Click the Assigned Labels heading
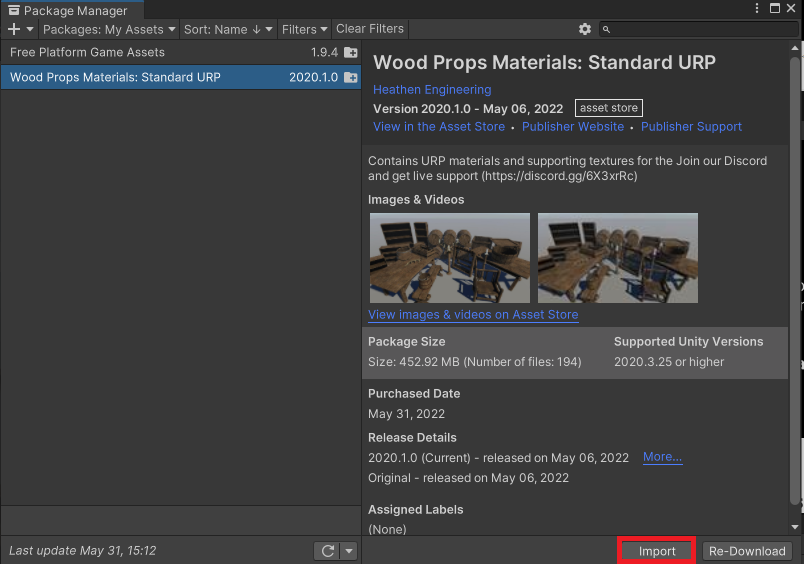Image resolution: width=804 pixels, height=564 pixels. (416, 510)
